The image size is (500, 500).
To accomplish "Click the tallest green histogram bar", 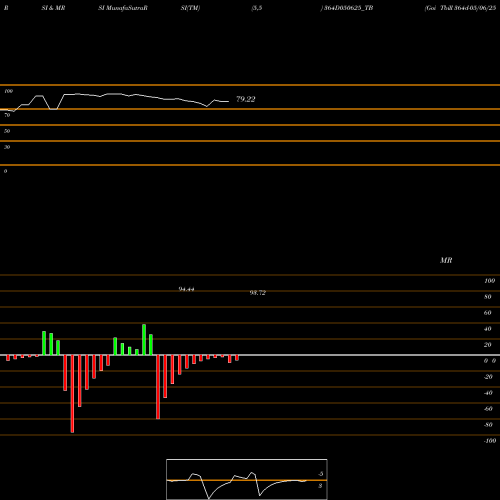I will tap(144, 339).
